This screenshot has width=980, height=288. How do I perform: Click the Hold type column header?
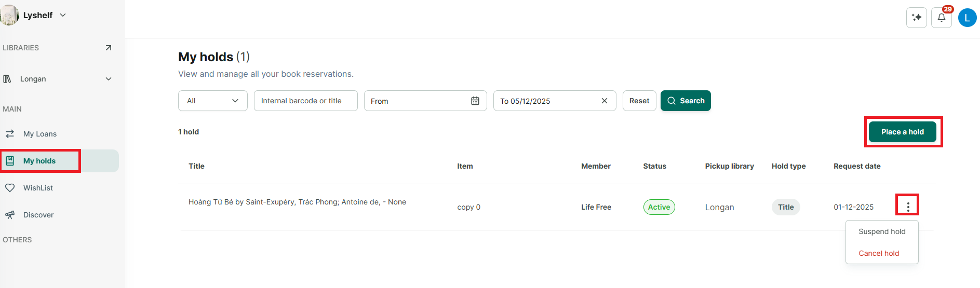click(x=788, y=166)
